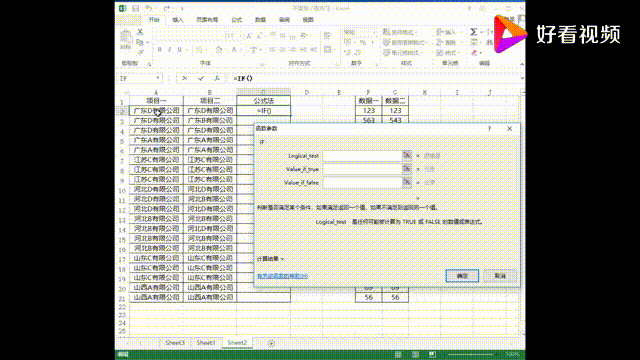The width and height of the screenshot is (640, 360).
Task: Open the 页面布局 ribbon tab
Action: [x=207, y=20]
